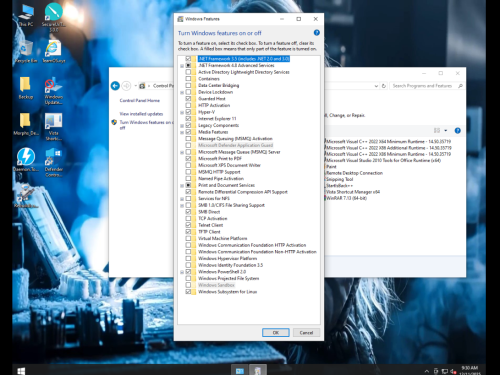Select the Backup folder on desktop
500x375 pixels.
click(26, 88)
